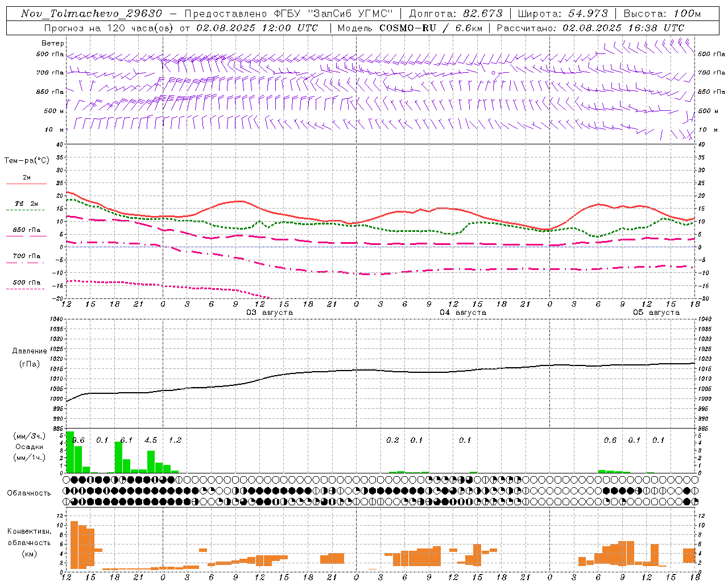Click the station name Nov_Tolmachevo_29630

click(x=92, y=14)
